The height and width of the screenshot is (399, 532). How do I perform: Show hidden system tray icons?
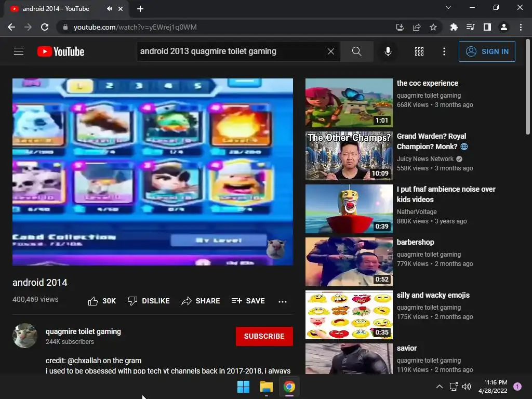(x=439, y=387)
